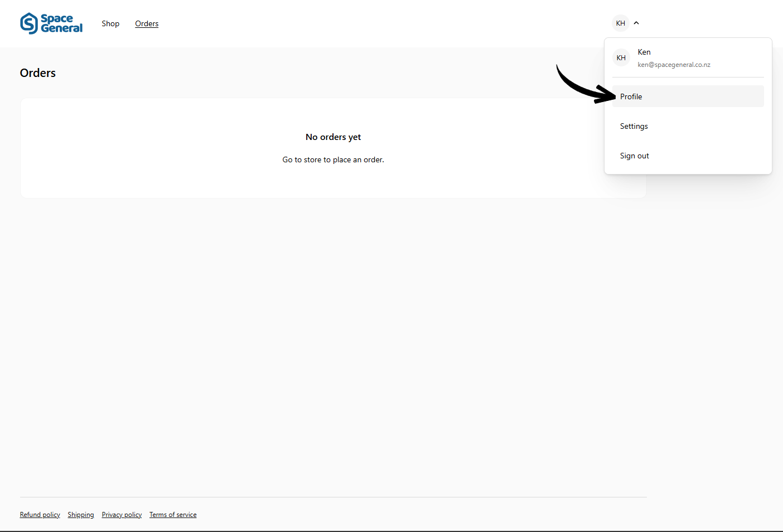This screenshot has height=532, width=783.
Task: Open the Terms of service link
Action: 173,515
